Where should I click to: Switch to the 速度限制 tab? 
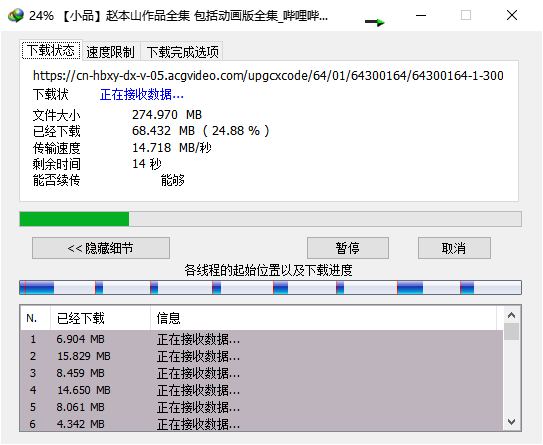click(x=110, y=52)
